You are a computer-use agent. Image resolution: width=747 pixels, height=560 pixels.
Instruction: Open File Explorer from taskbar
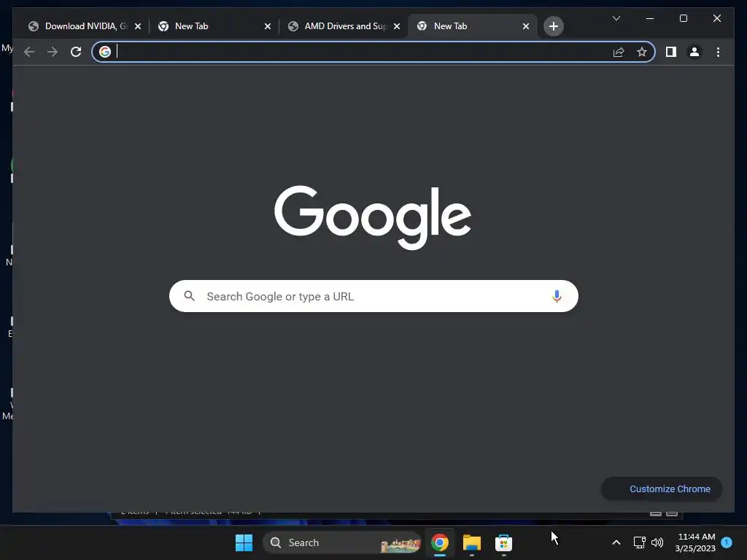coord(472,542)
